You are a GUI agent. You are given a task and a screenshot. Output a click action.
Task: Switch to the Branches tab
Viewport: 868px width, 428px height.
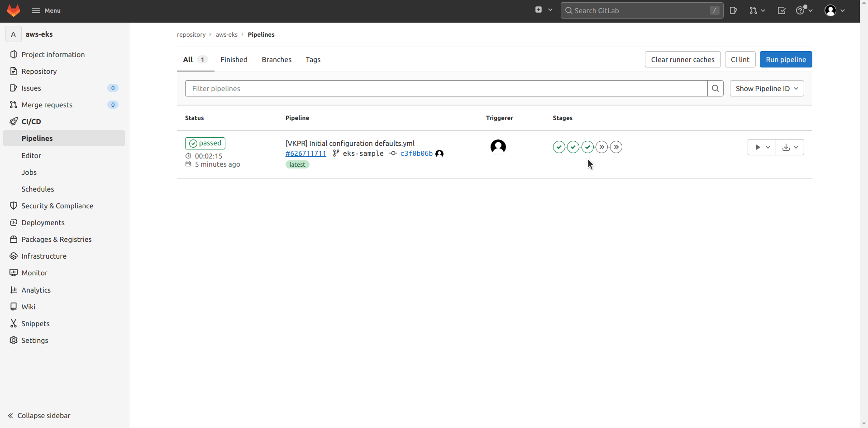pyautogui.click(x=277, y=59)
